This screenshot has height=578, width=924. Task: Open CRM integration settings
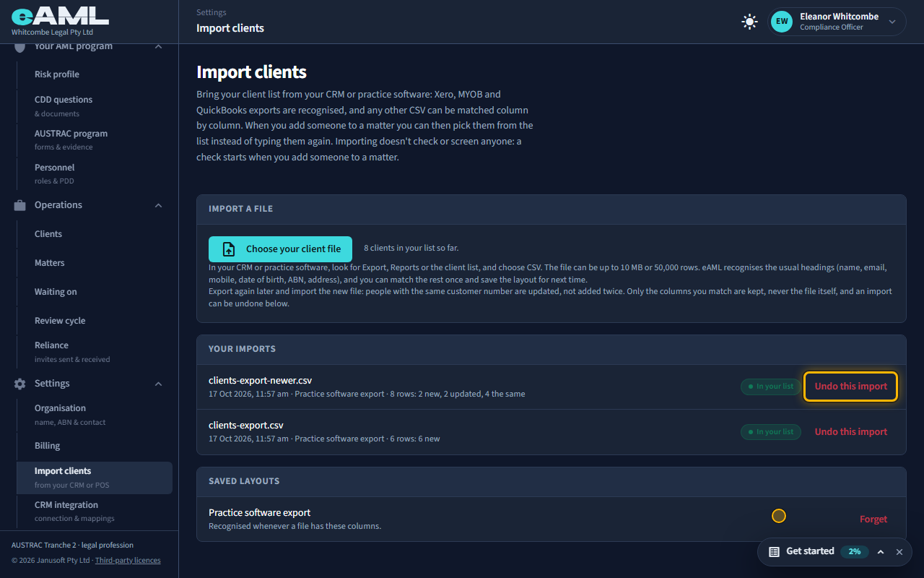coord(95,511)
